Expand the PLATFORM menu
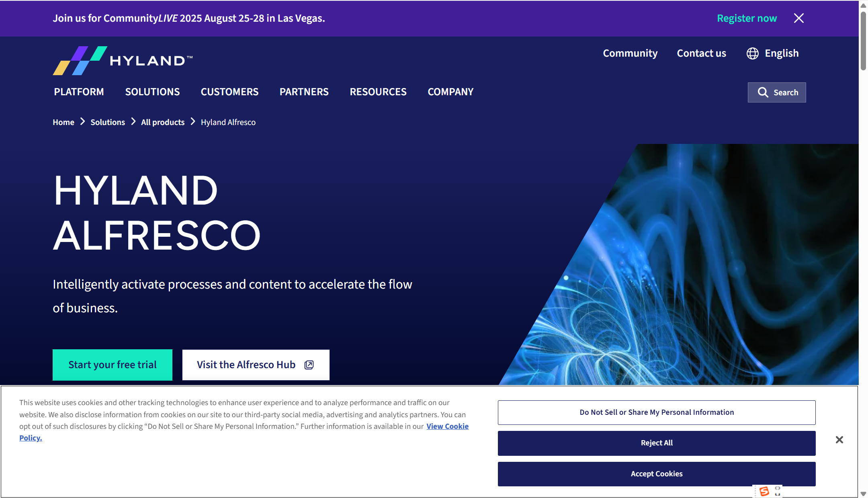The height and width of the screenshot is (498, 868). point(79,92)
